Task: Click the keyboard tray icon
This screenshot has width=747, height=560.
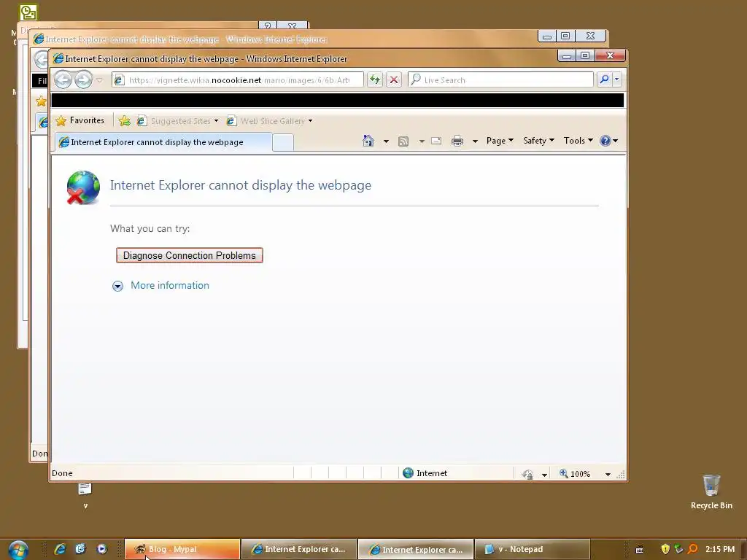Action: click(x=640, y=550)
